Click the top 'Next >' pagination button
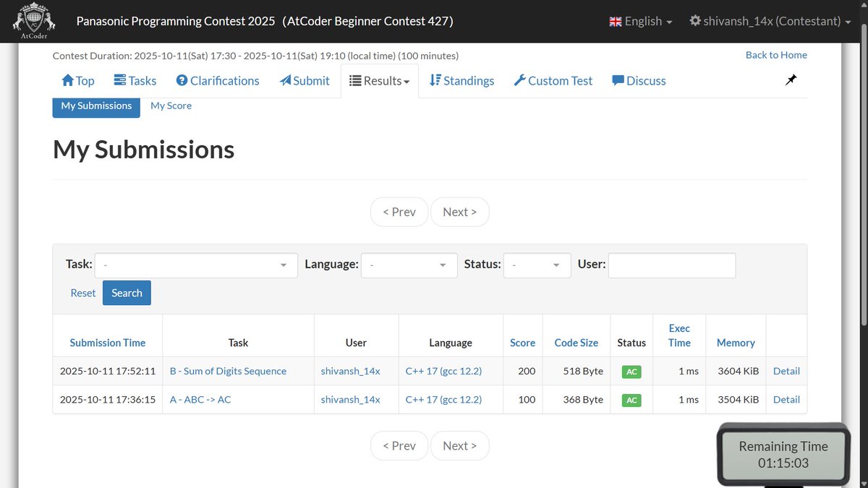The image size is (868, 488). (460, 212)
